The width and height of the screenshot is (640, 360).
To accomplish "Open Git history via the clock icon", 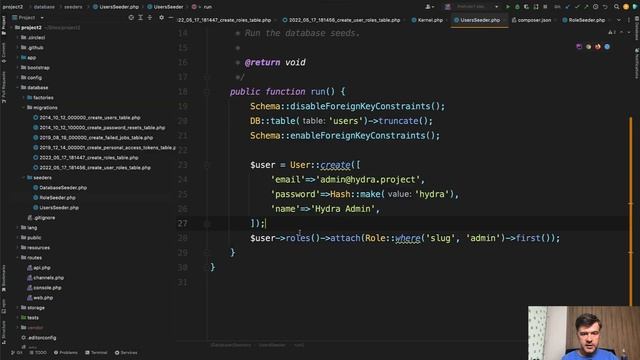I will tap(596, 7).
